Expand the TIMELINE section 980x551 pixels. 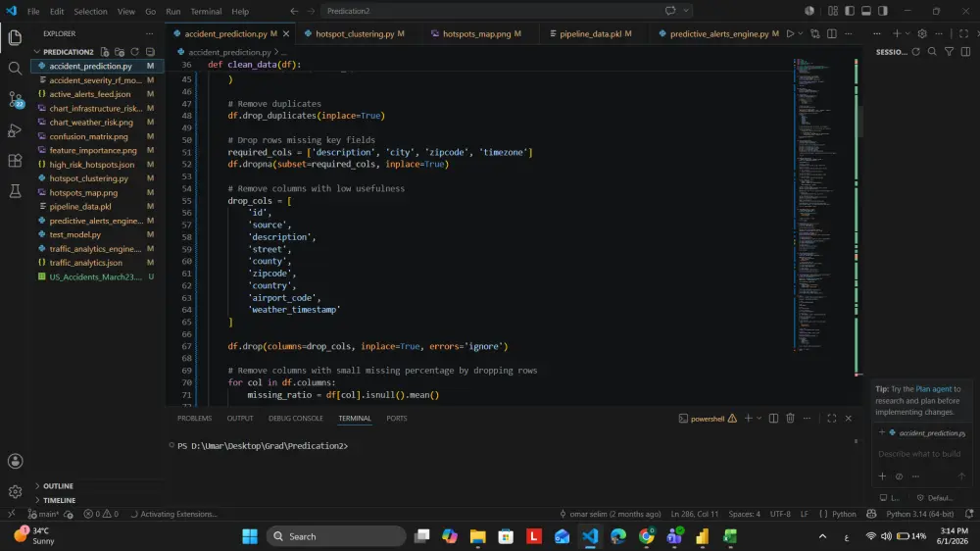coord(60,500)
